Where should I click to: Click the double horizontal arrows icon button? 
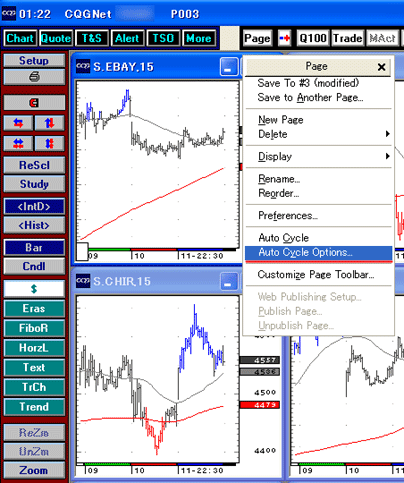point(18,144)
